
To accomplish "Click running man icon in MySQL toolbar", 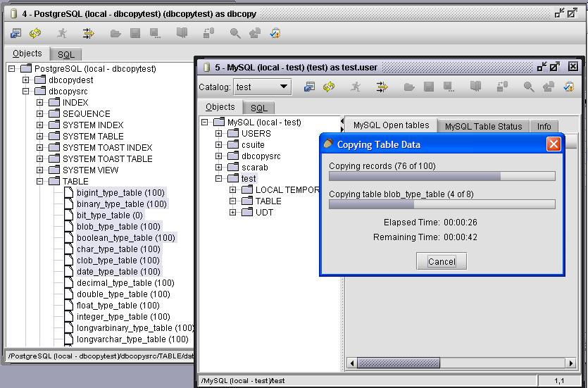I will pos(356,87).
